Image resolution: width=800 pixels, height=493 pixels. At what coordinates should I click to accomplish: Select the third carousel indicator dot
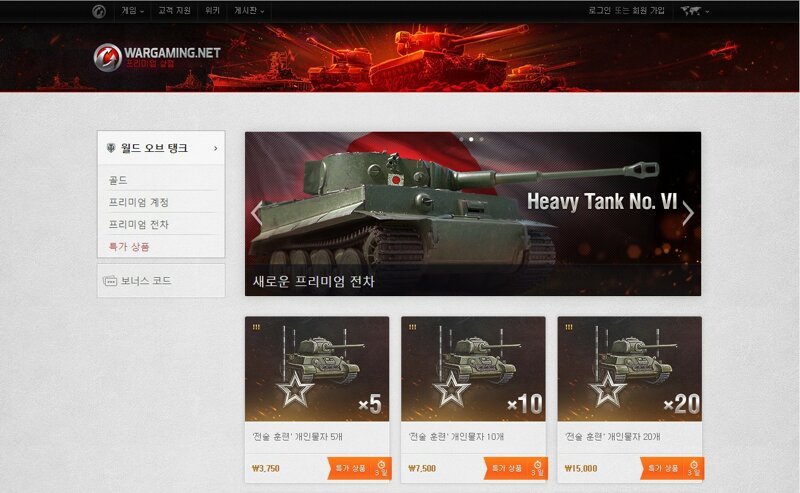coord(481,139)
